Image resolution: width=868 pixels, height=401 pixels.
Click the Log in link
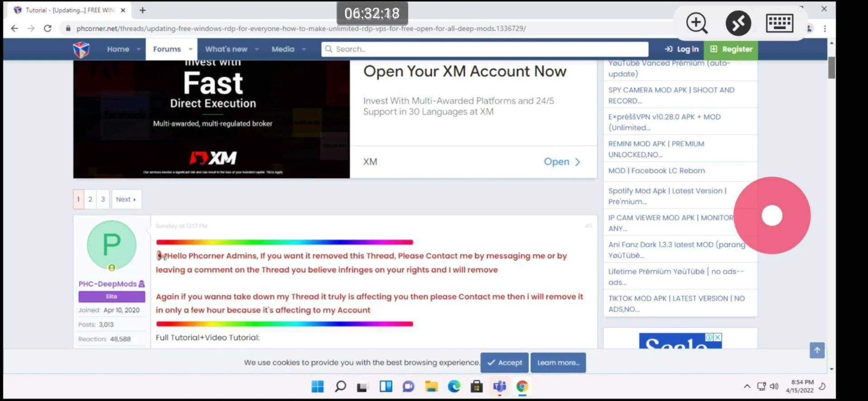[681, 49]
